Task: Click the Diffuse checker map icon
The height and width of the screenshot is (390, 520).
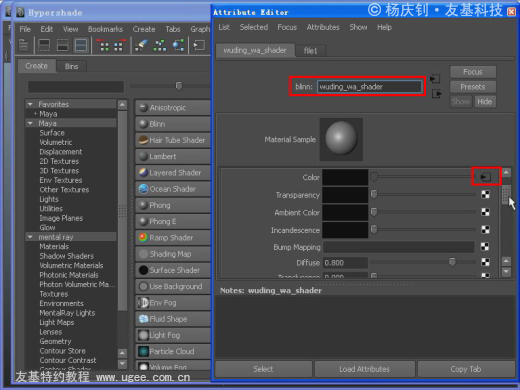Action: pyautogui.click(x=485, y=262)
